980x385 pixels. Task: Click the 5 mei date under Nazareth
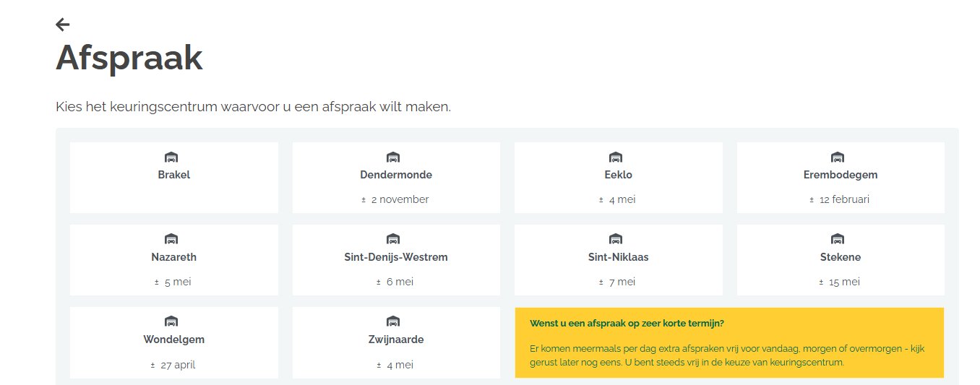click(x=177, y=282)
